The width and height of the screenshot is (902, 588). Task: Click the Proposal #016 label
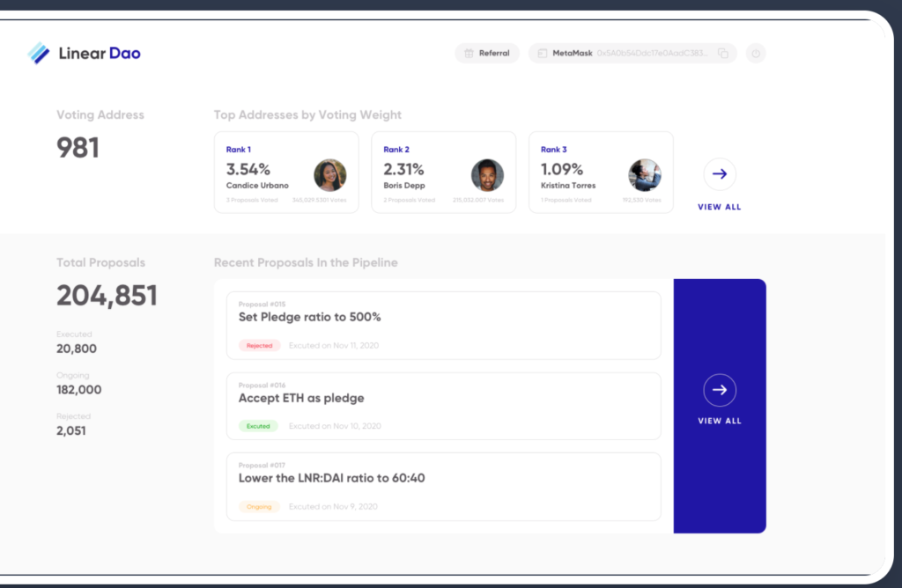click(262, 385)
